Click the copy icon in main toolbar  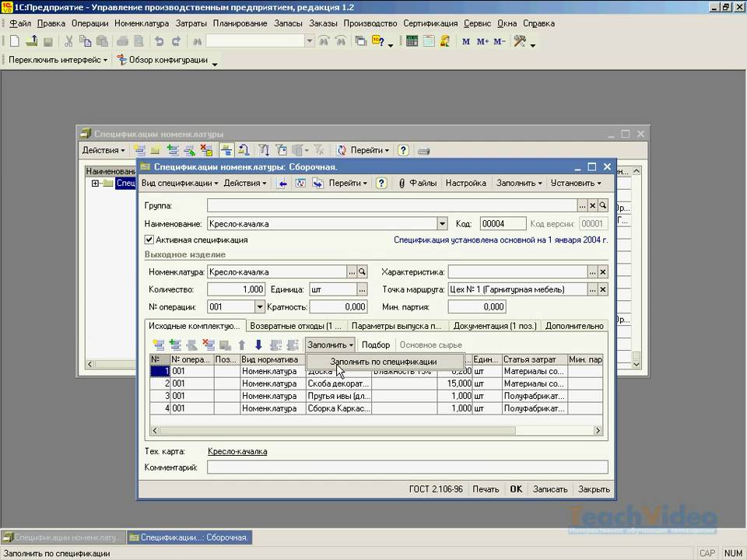click(x=86, y=41)
